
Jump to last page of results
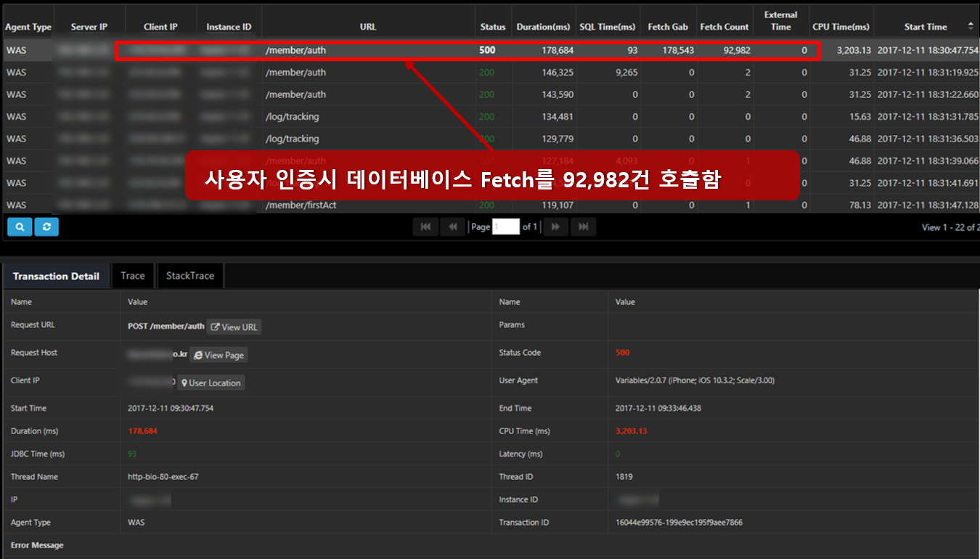[x=583, y=227]
